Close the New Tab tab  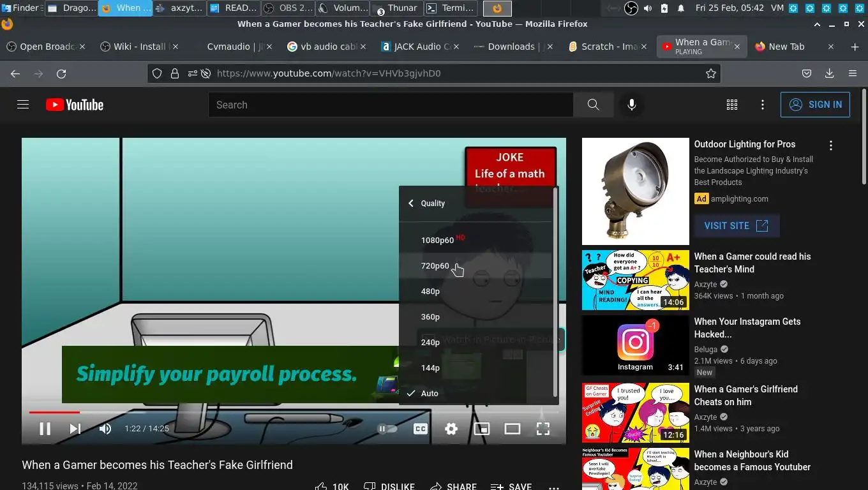831,47
